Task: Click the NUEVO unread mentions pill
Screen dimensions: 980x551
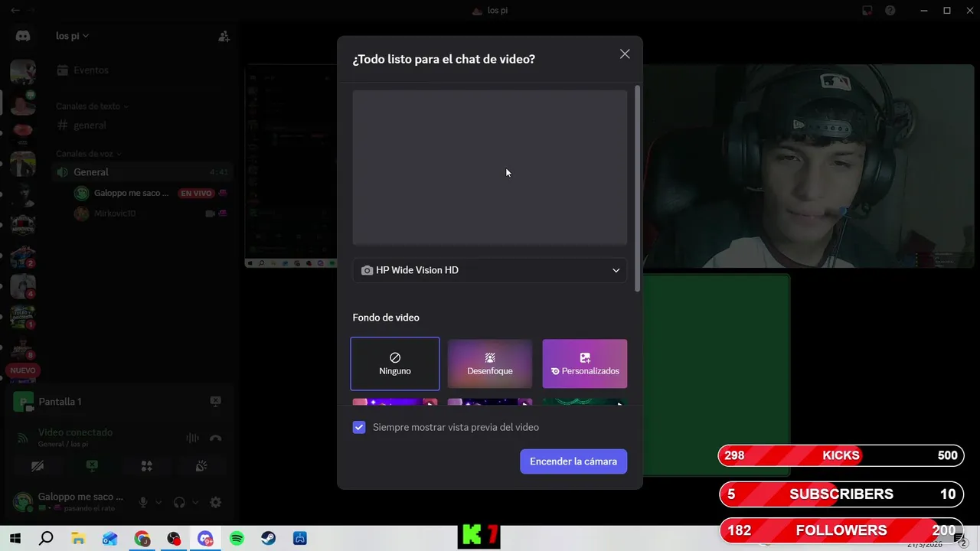Action: coord(23,370)
